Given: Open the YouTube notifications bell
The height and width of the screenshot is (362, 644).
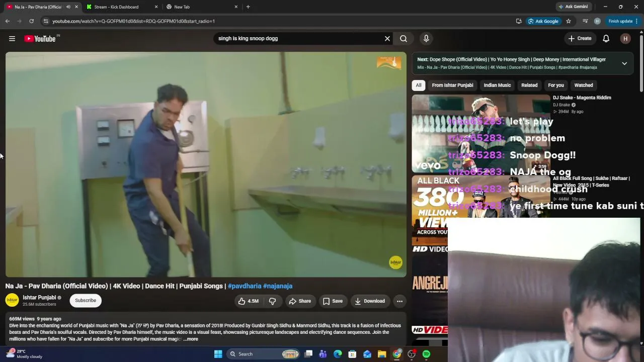Looking at the screenshot, I should click(x=606, y=39).
